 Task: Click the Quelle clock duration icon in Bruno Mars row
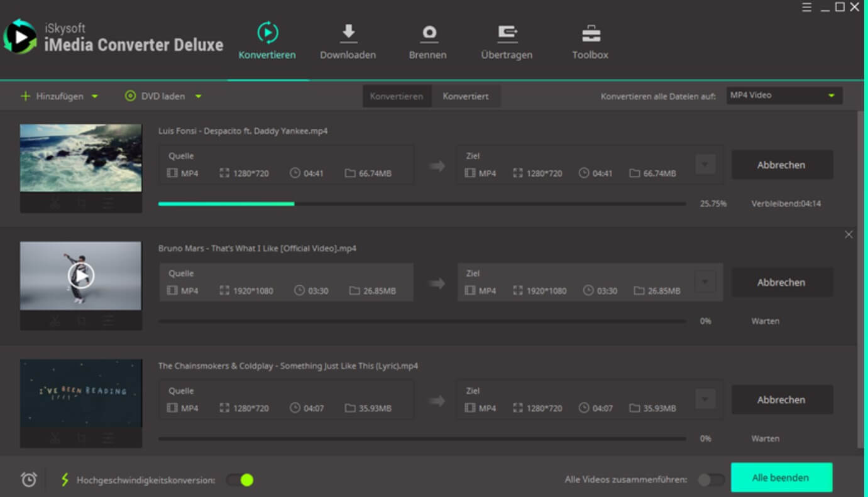pyautogui.click(x=299, y=291)
